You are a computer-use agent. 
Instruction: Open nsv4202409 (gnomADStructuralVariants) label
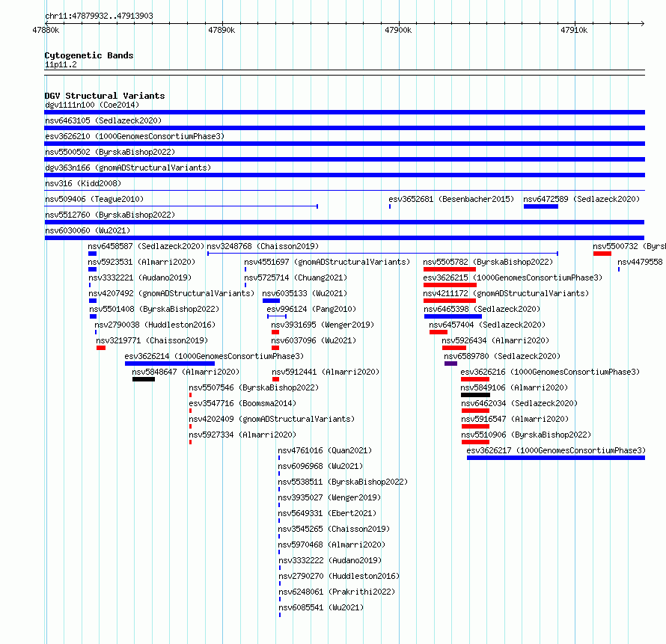pos(272,419)
